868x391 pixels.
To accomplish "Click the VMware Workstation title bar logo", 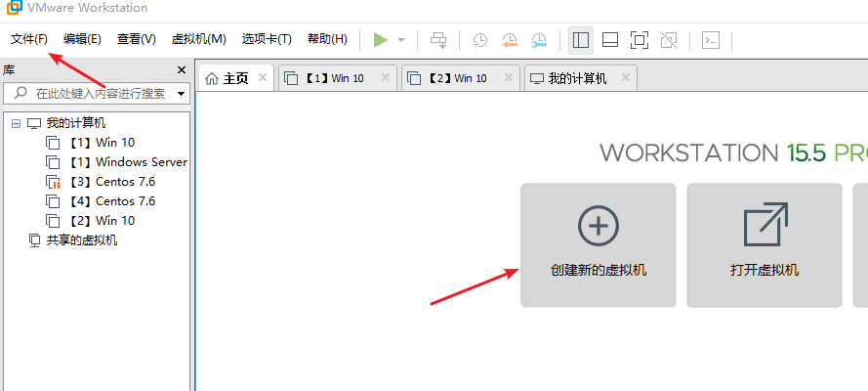I will pos(14,7).
